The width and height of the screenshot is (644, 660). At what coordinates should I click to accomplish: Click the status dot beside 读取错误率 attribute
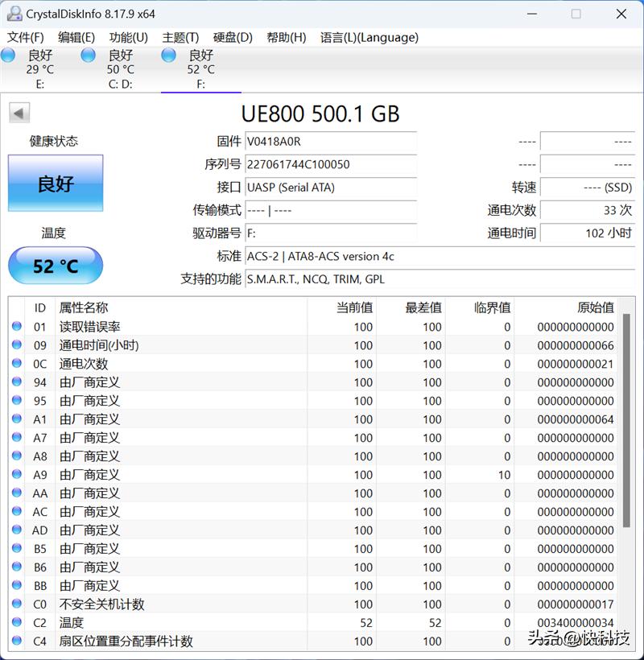pyautogui.click(x=16, y=326)
